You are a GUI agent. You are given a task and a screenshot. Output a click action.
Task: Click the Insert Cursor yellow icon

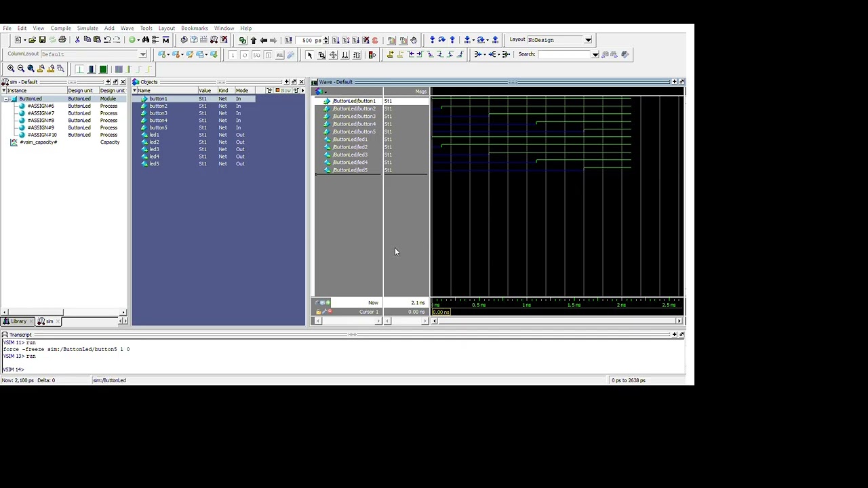(391, 54)
